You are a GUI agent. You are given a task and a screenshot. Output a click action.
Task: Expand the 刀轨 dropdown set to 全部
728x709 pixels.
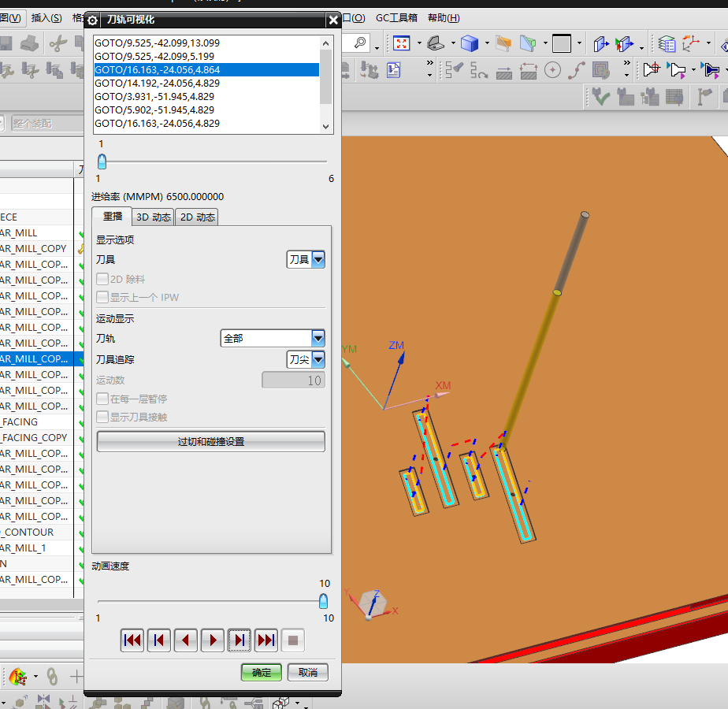[318, 338]
